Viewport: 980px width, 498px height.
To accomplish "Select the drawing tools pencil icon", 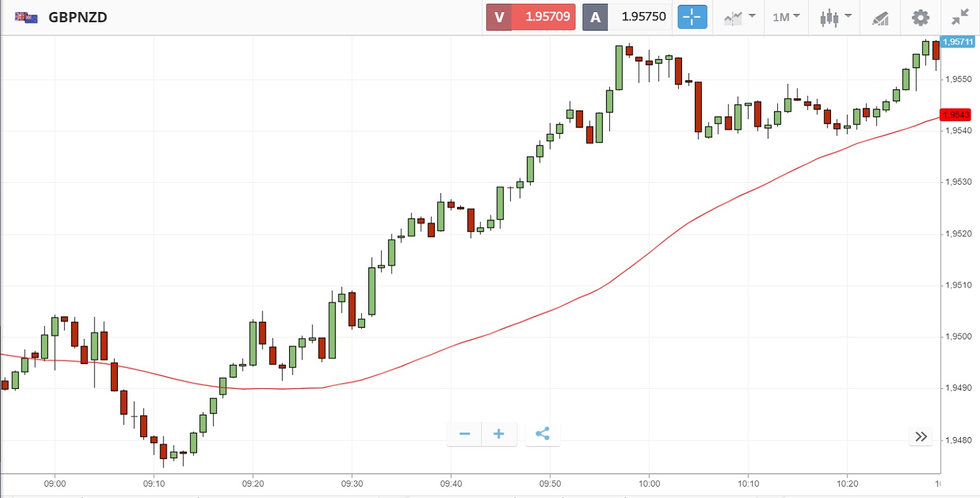I will 880,18.
